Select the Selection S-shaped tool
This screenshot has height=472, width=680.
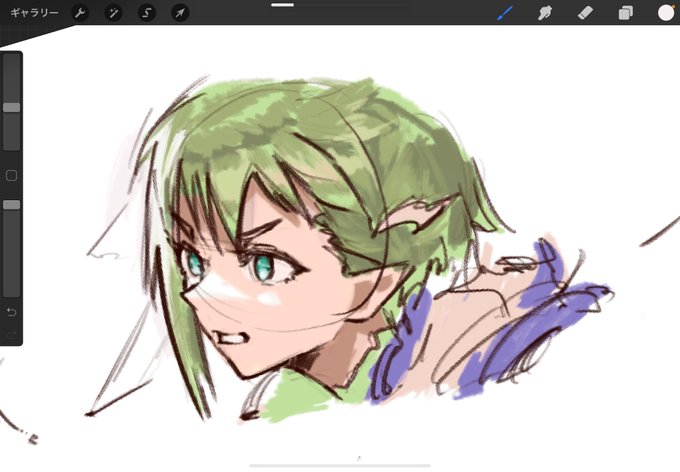[x=147, y=13]
